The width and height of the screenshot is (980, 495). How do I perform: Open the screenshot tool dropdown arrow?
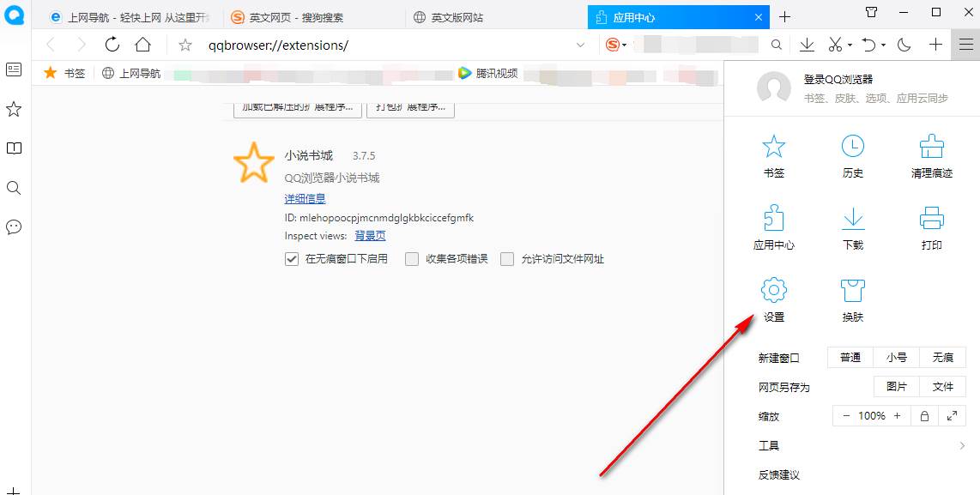pyautogui.click(x=850, y=45)
